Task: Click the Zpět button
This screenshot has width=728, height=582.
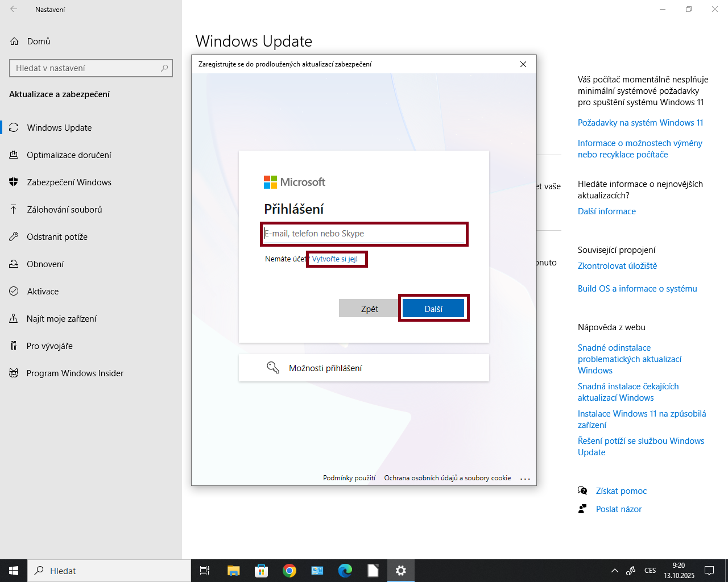Action: point(370,308)
